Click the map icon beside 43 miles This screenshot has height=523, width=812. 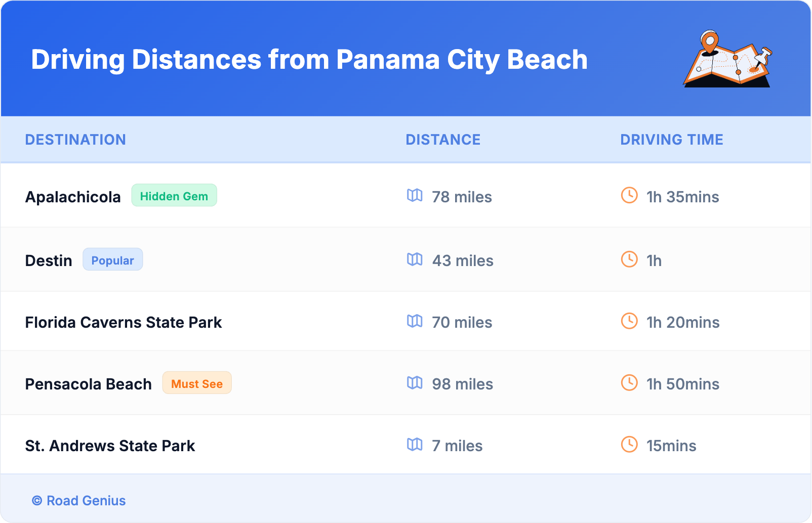coord(415,259)
